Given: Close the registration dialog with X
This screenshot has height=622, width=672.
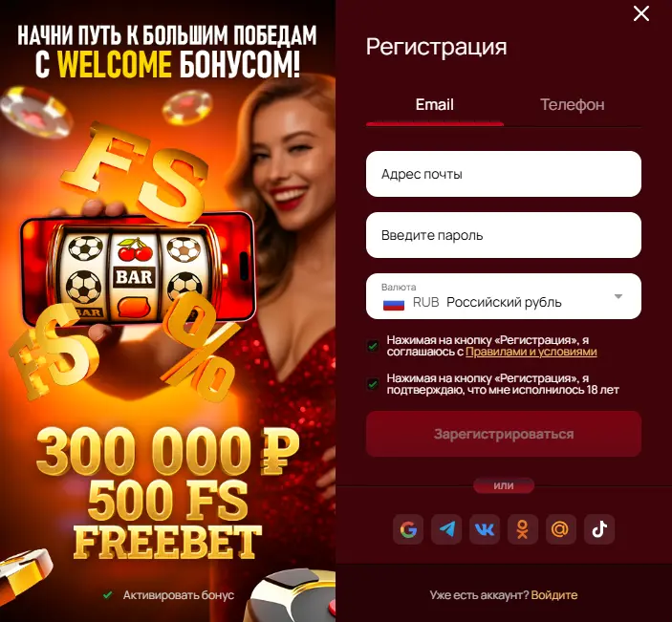Looking at the screenshot, I should point(641,13).
